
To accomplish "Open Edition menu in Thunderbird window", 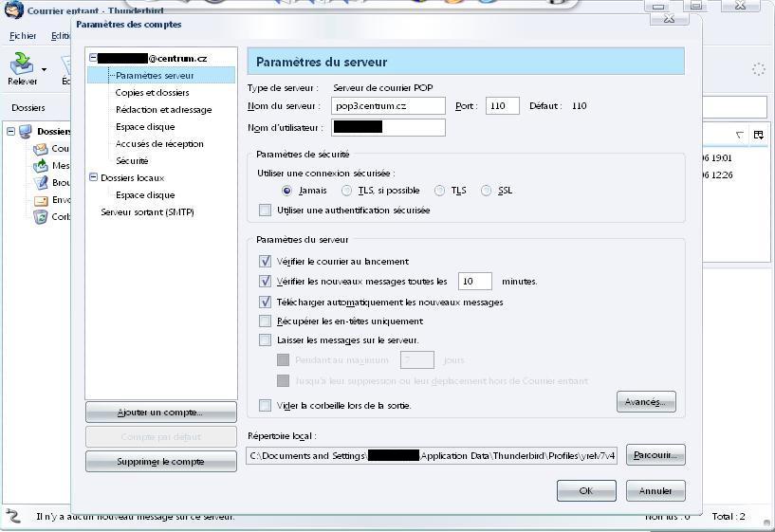I will tap(61, 36).
